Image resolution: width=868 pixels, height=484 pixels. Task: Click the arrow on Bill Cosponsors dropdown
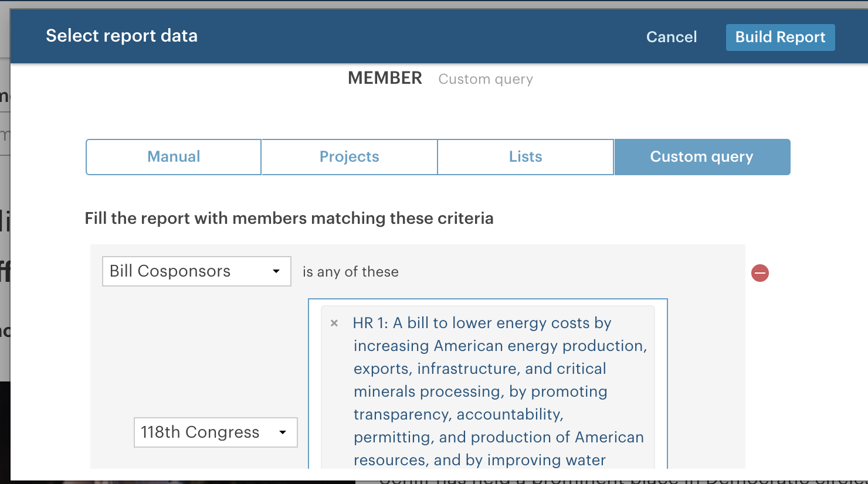(x=276, y=271)
